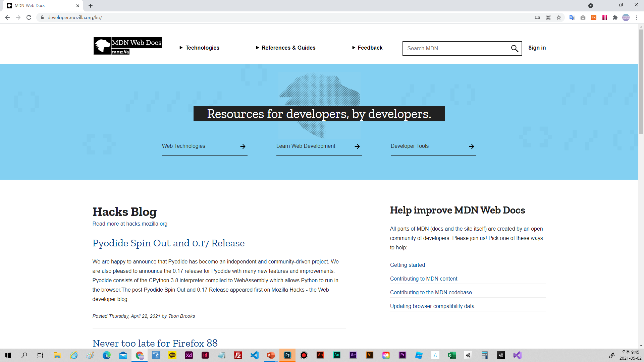Click the address bar URL
The height and width of the screenshot is (362, 644).
point(74,17)
